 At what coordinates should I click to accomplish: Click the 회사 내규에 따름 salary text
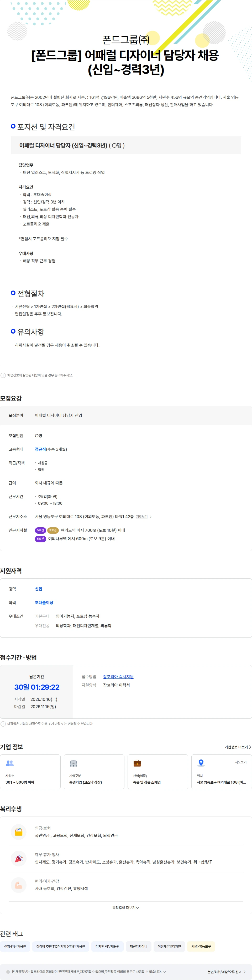tap(49, 483)
